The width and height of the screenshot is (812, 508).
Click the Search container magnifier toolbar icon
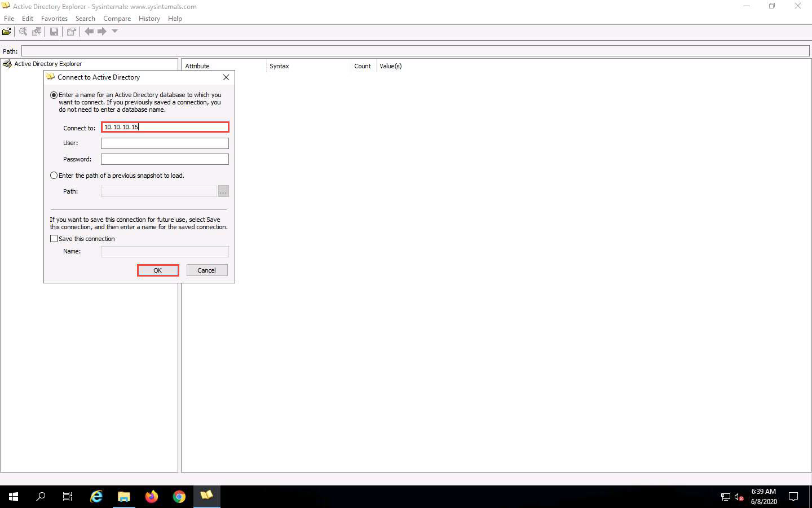(23, 32)
